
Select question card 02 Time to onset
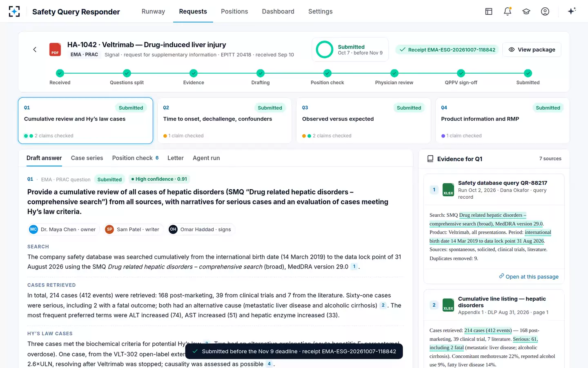pyautogui.click(x=224, y=121)
